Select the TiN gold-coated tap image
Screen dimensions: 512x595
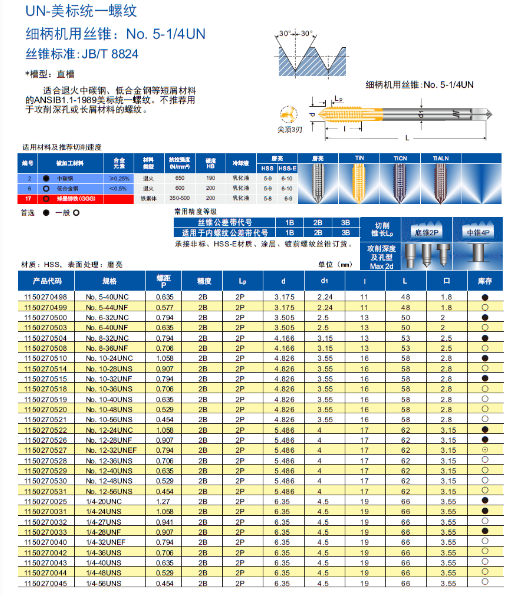click(359, 183)
